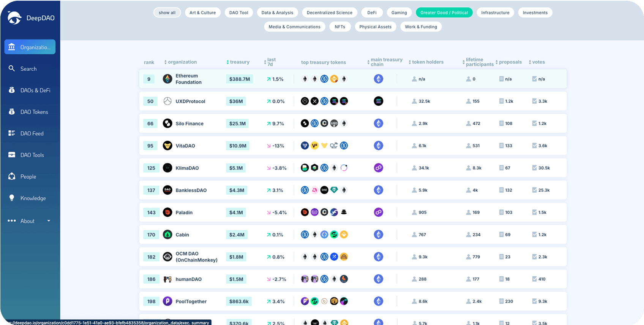Screen dimensions: 644x325
Task: Click the DAO Tools sidebar icon
Action: tap(12, 155)
